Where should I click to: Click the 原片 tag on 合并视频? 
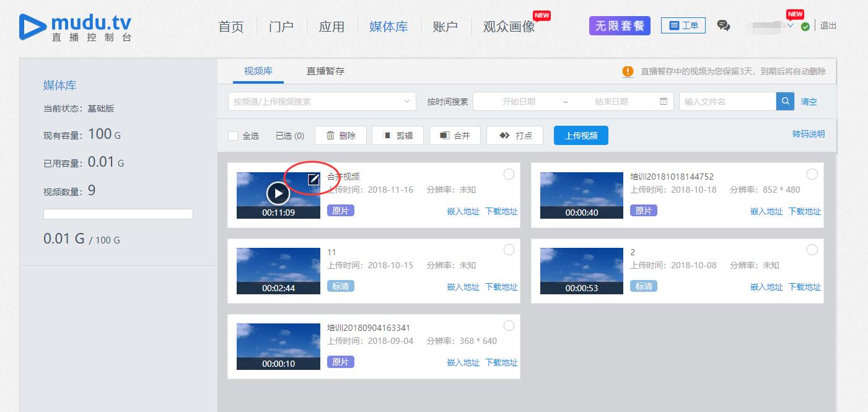(341, 211)
